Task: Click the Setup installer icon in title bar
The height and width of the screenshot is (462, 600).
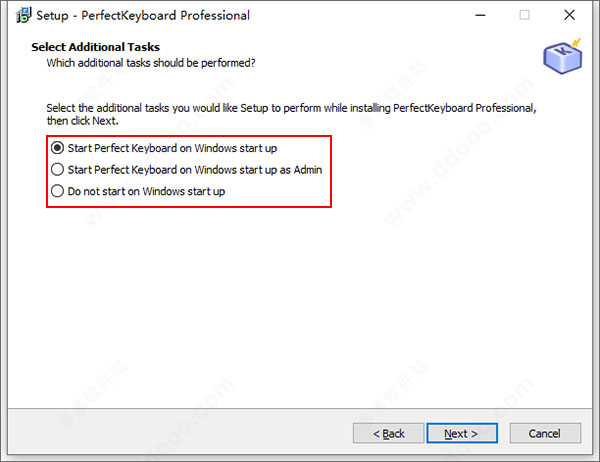Action: 23,15
